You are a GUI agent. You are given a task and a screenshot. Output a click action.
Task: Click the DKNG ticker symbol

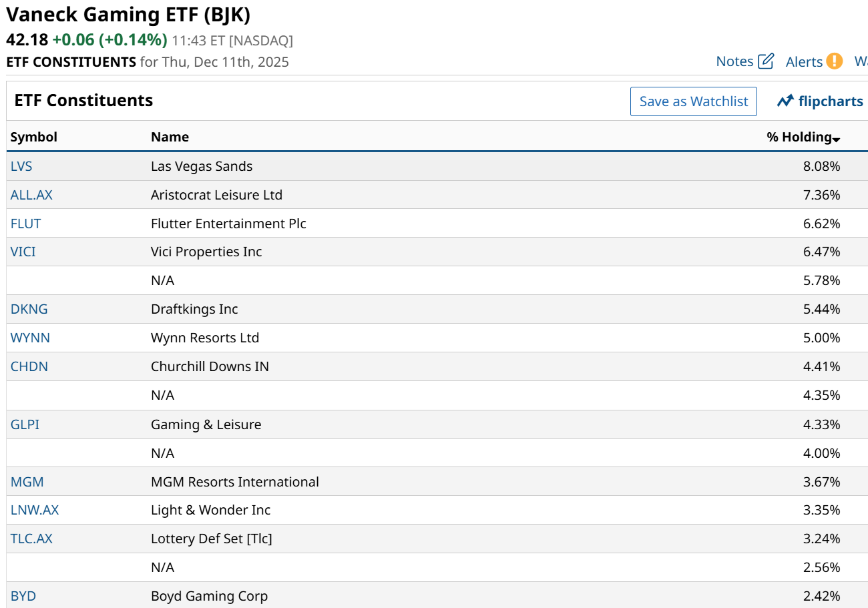click(x=29, y=309)
